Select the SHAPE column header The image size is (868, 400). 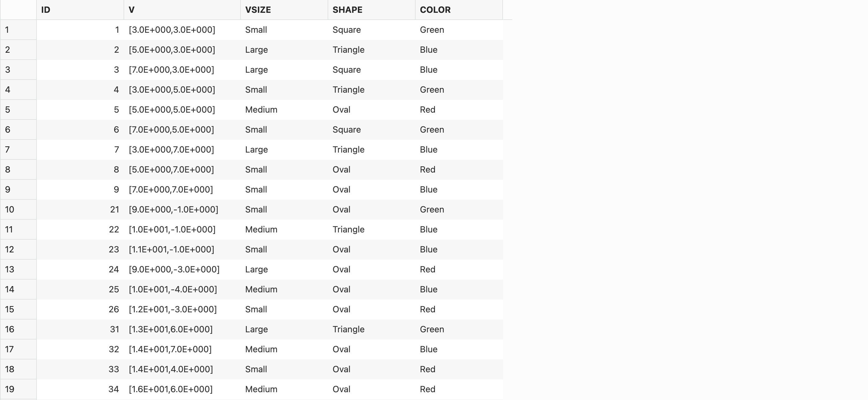[371, 10]
